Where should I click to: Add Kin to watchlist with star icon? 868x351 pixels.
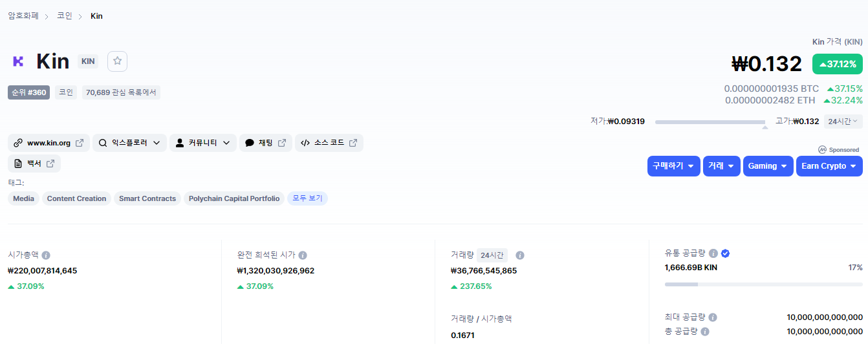(117, 61)
